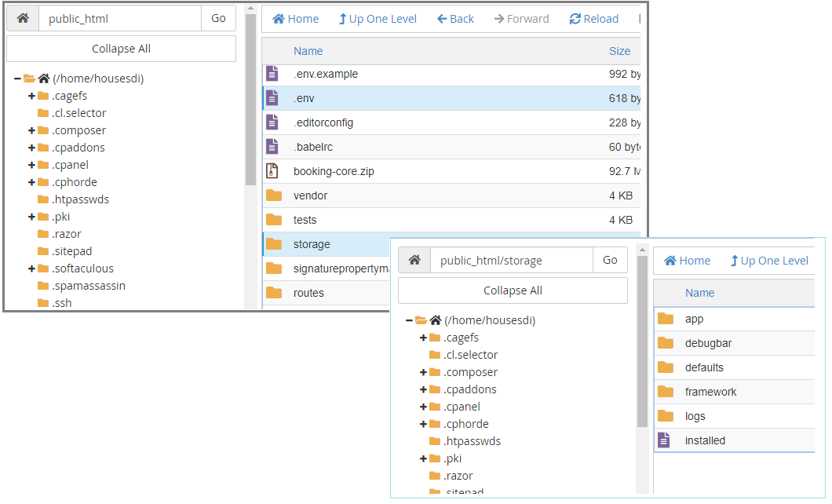
Task: Click the public_html path input field
Action: click(x=120, y=19)
